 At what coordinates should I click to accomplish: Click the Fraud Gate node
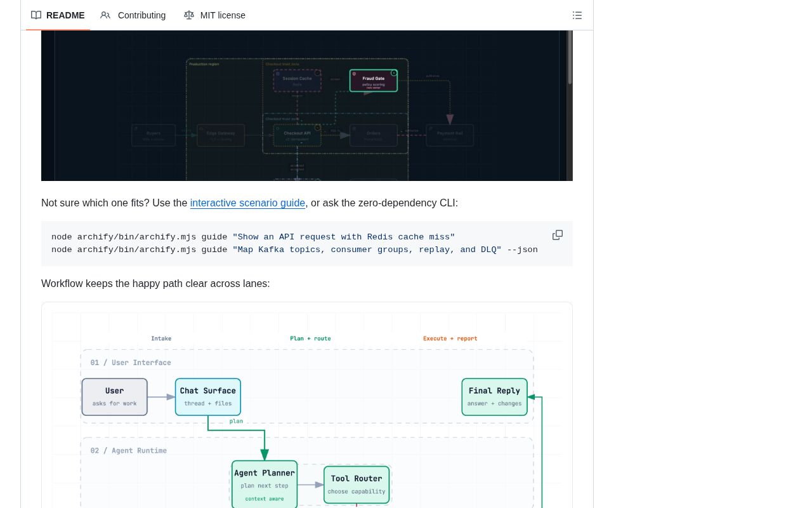374,81
